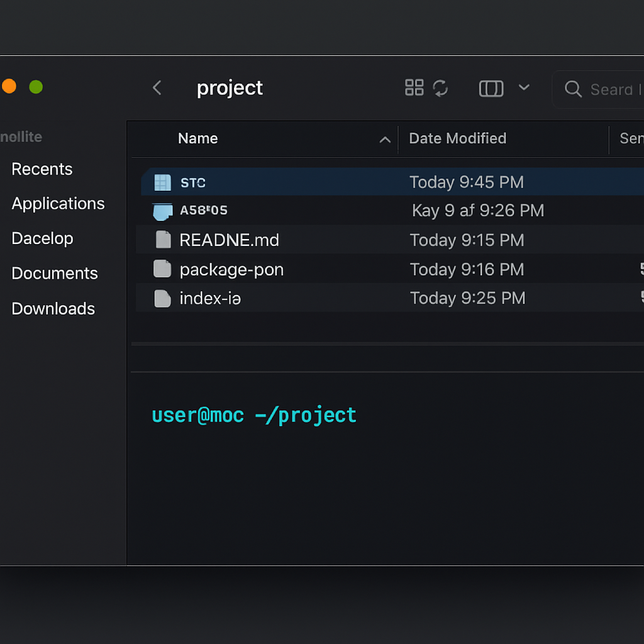
Task: Click the package-pon file icon
Action: click(x=162, y=269)
